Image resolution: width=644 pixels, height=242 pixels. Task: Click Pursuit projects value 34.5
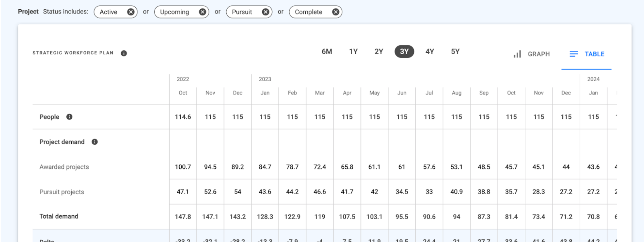pyautogui.click(x=402, y=192)
